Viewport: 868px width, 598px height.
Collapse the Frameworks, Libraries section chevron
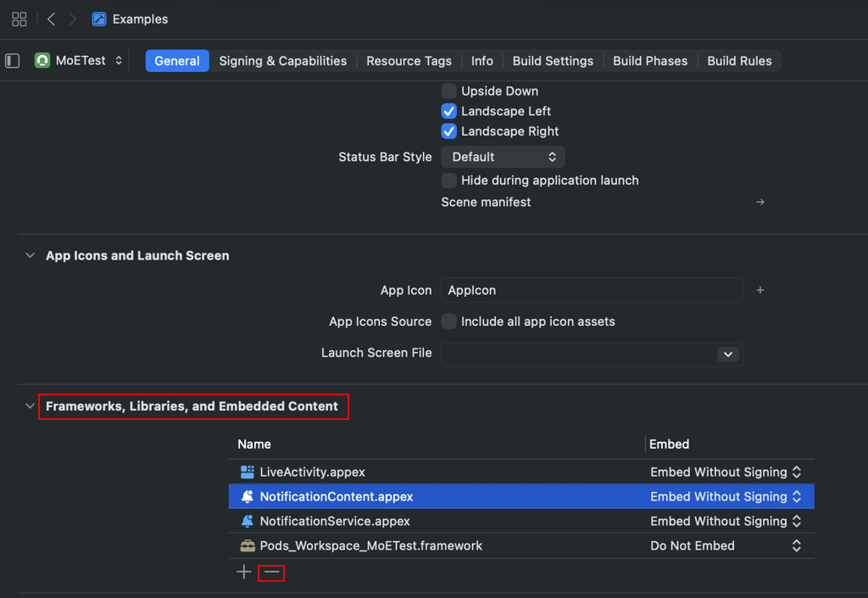point(30,406)
